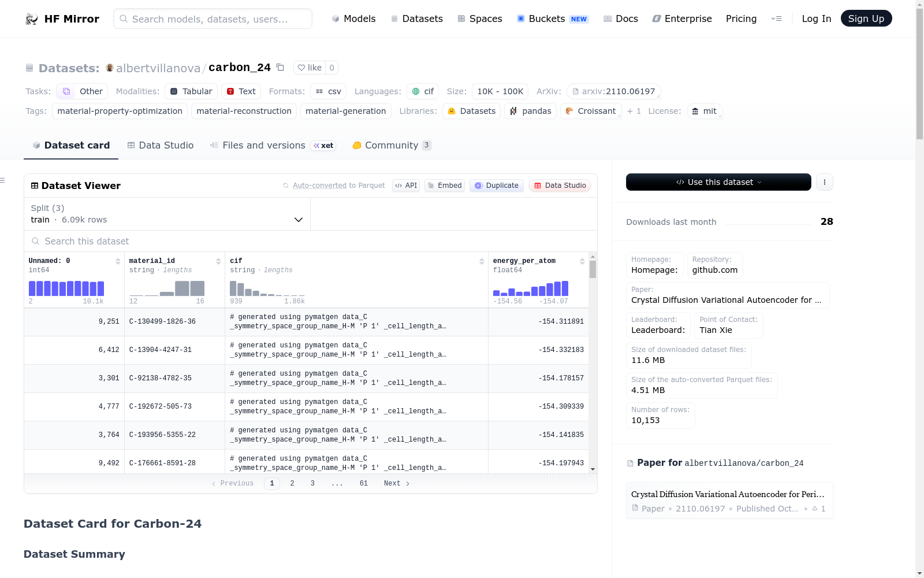Image resolution: width=924 pixels, height=578 pixels.
Task: Copy dataset name with the copy icon
Action: coord(280,68)
